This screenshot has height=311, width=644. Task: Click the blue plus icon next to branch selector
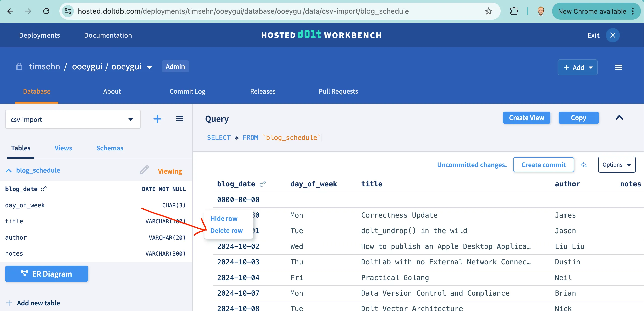[x=157, y=119]
